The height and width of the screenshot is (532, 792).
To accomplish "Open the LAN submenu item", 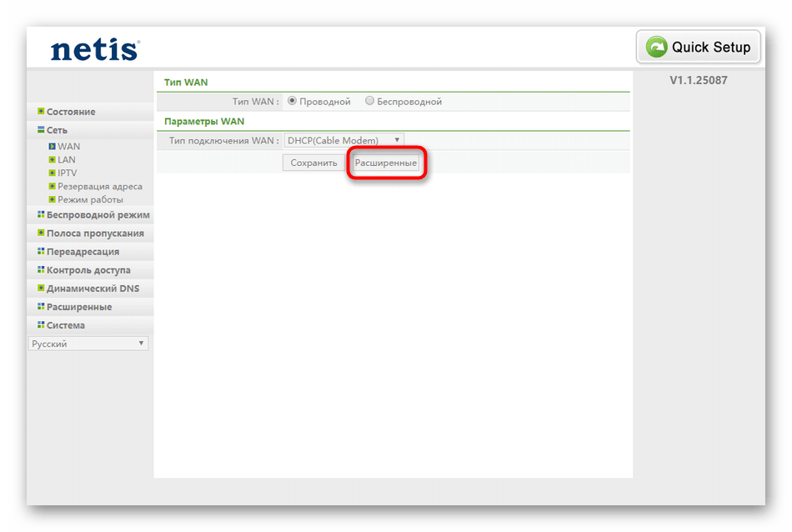I will (67, 159).
